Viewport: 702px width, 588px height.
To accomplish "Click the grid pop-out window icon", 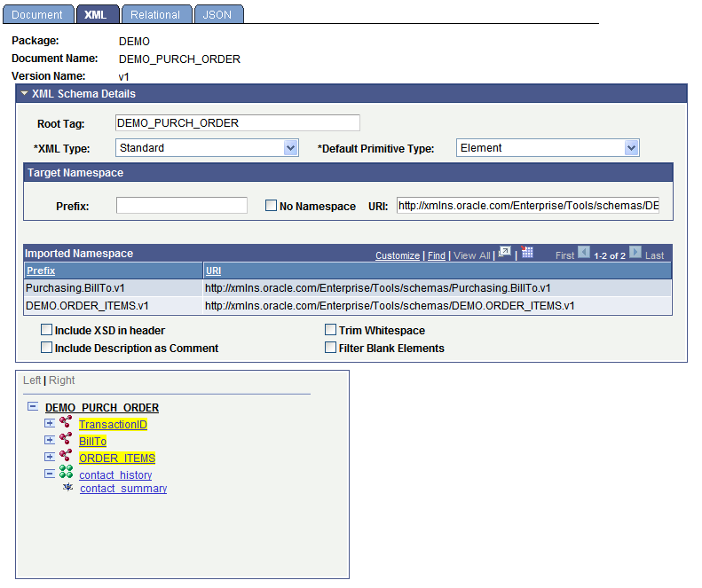I will point(505,252).
